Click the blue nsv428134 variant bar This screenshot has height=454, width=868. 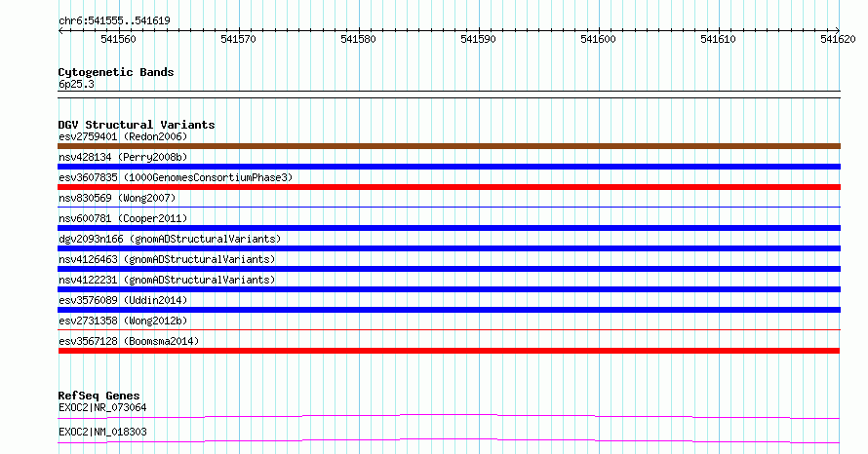pos(449,167)
